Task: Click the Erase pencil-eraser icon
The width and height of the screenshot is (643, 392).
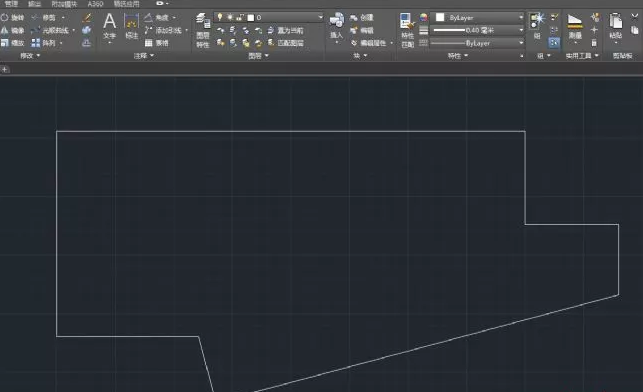Action: 87,18
